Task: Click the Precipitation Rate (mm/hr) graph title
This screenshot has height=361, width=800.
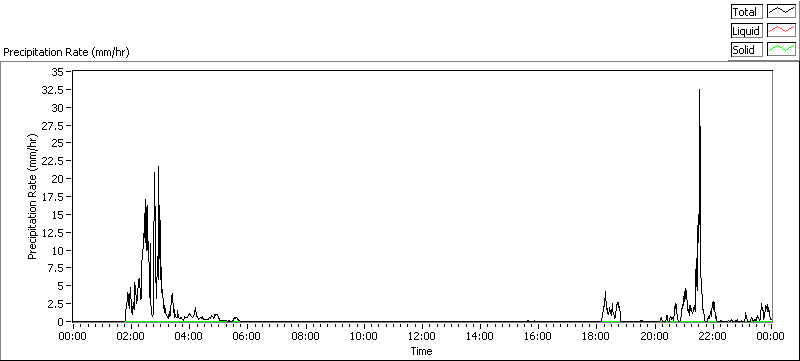Action: pyautogui.click(x=66, y=53)
